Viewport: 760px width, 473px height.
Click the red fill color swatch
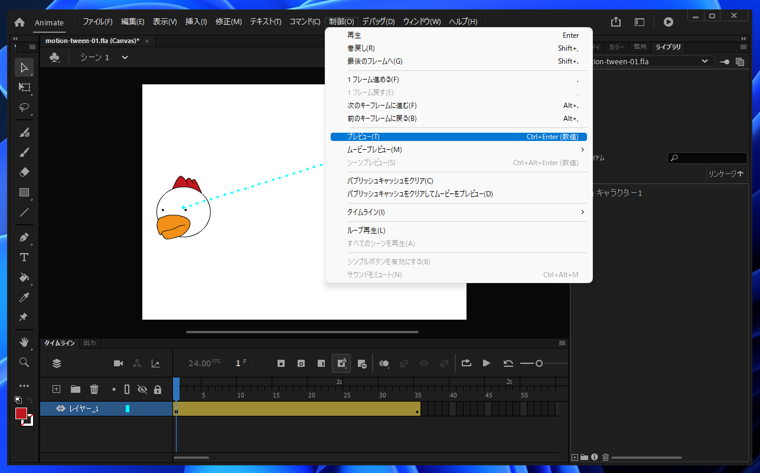[21, 413]
